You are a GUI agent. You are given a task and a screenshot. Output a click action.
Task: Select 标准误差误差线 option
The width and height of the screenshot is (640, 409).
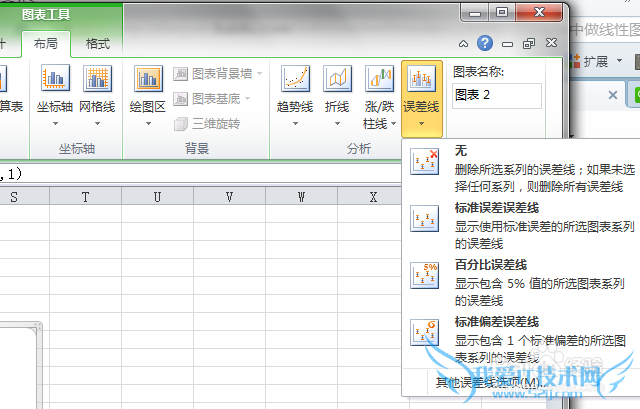tap(523, 225)
